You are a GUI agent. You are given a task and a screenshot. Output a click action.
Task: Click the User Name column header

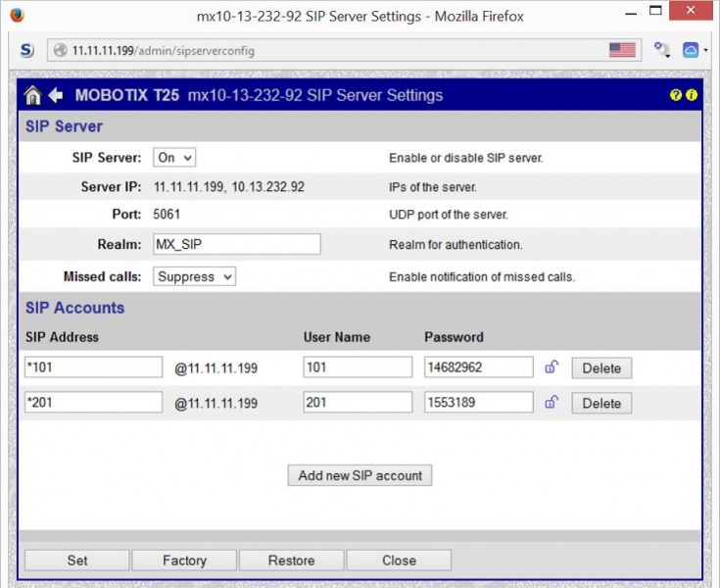(x=337, y=337)
